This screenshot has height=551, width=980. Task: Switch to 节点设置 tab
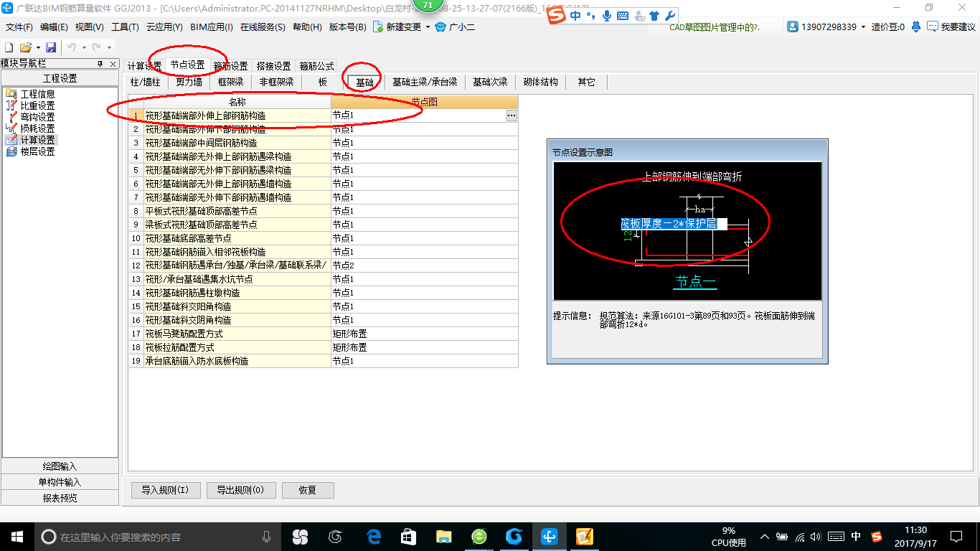[x=187, y=65]
